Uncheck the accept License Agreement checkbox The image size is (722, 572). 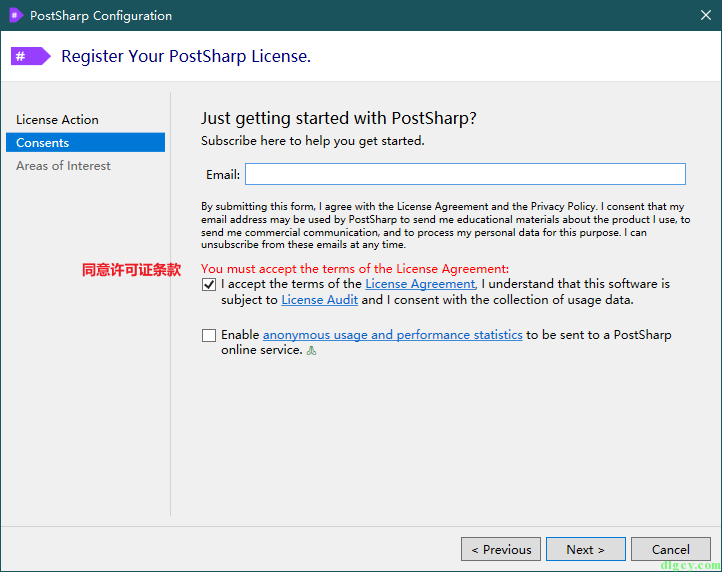point(209,284)
